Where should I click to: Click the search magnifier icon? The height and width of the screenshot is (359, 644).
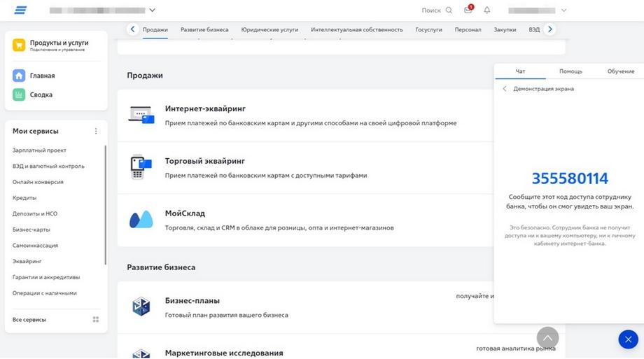(449, 10)
